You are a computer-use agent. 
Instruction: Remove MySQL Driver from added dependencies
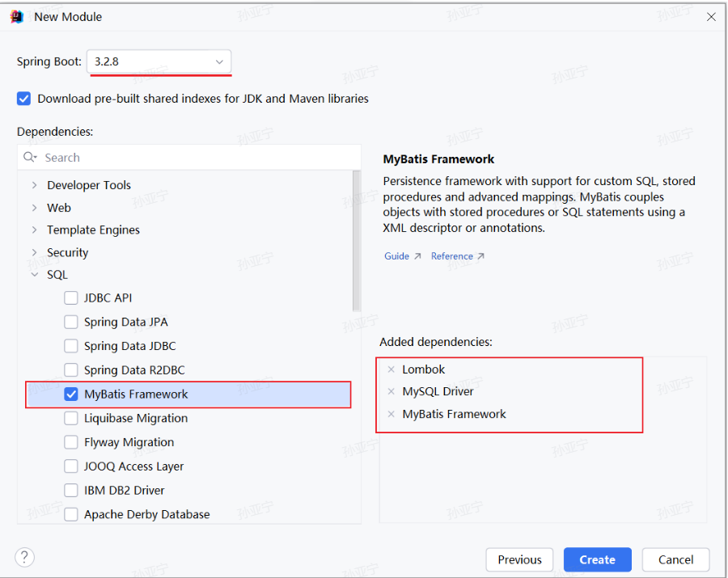click(x=392, y=391)
